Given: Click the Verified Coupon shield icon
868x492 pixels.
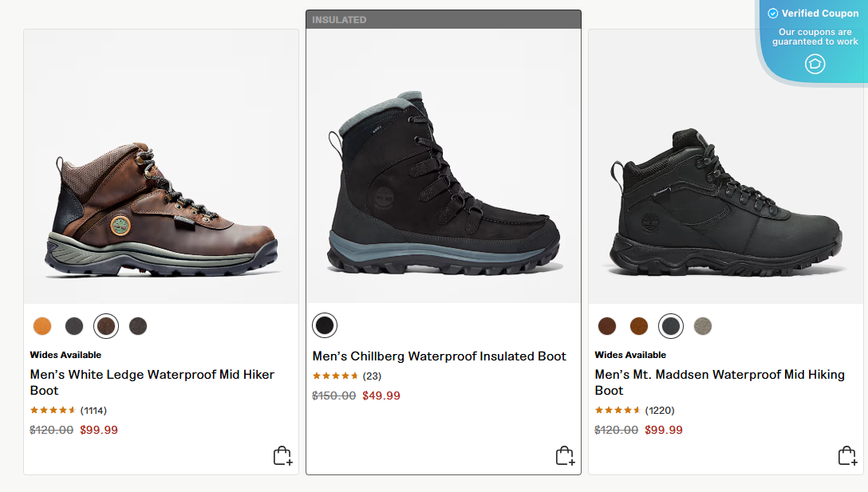Looking at the screenshot, I should (x=815, y=64).
